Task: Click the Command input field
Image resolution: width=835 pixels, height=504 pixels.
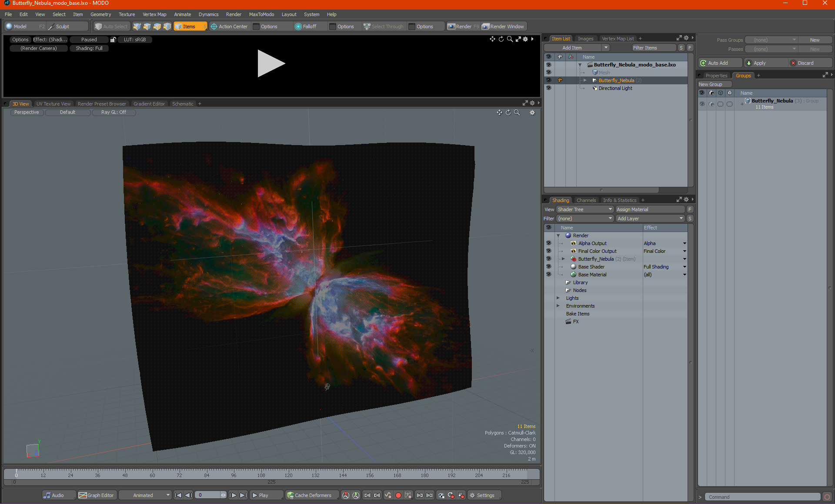Action: [x=763, y=497]
